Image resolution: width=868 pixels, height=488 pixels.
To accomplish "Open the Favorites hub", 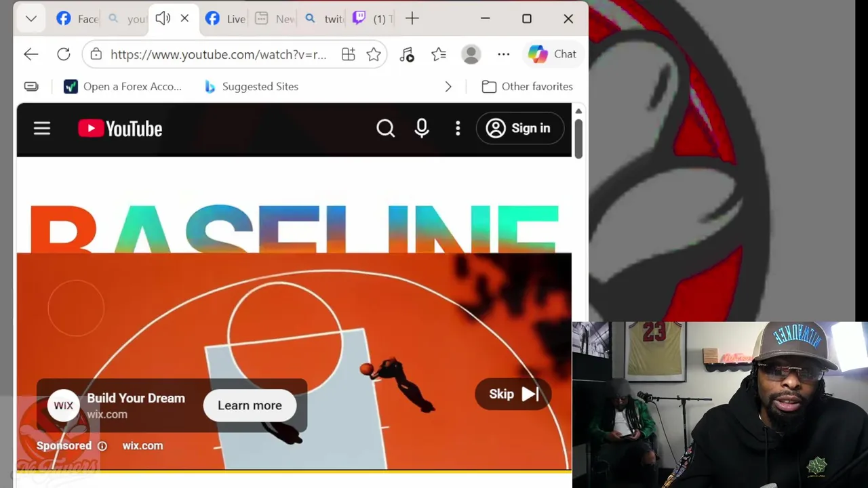I will pyautogui.click(x=439, y=54).
